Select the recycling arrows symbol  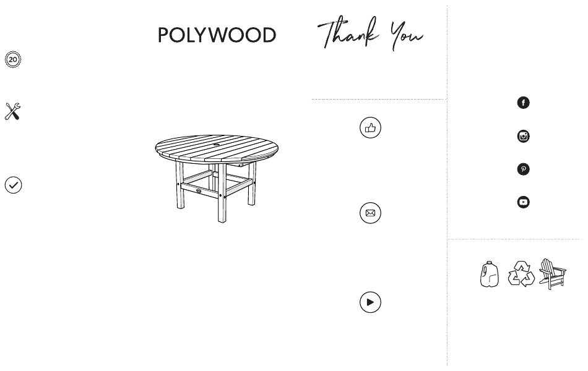click(521, 274)
